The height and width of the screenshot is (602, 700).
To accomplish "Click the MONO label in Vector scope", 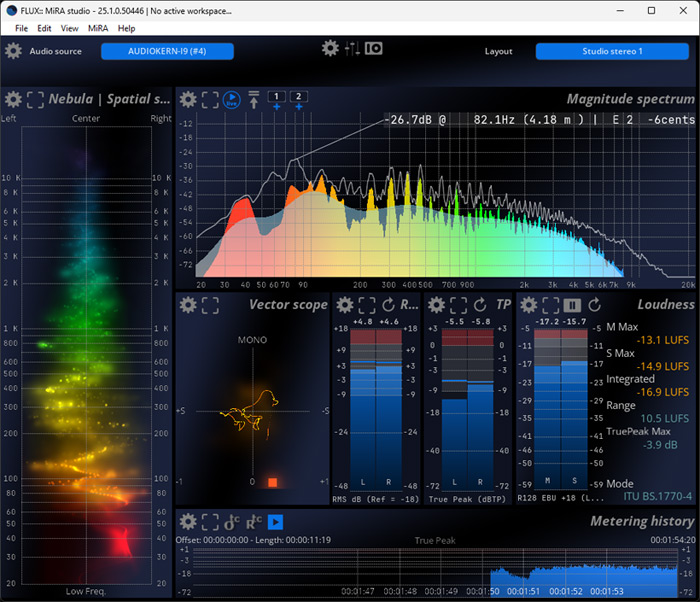I will (252, 340).
